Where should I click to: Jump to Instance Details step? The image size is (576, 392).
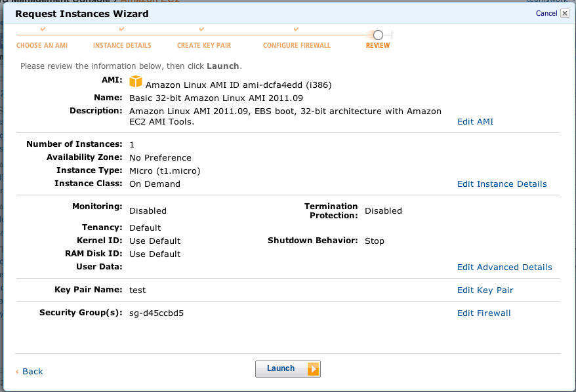pyautogui.click(x=122, y=45)
